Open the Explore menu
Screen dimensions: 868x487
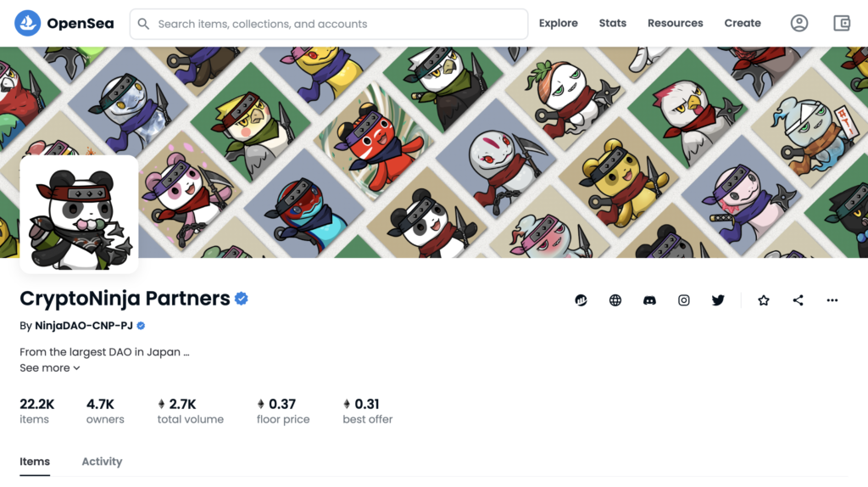pyautogui.click(x=558, y=23)
